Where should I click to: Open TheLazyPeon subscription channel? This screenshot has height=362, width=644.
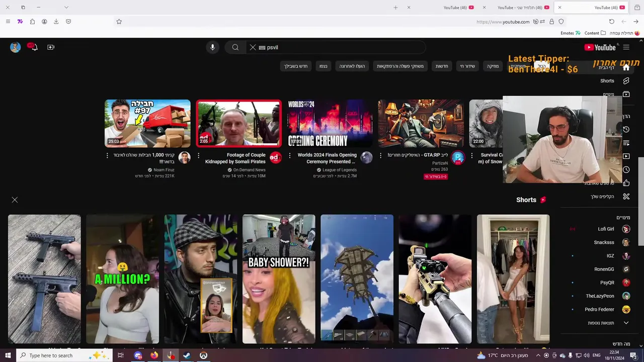pyautogui.click(x=600, y=296)
